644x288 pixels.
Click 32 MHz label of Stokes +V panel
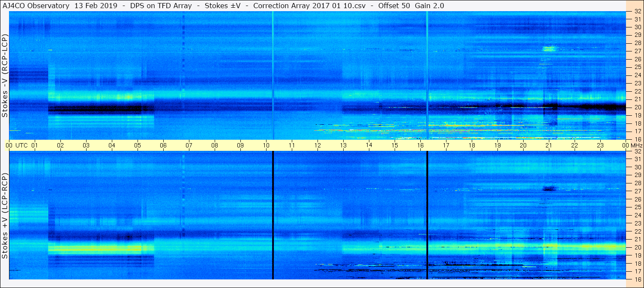point(638,151)
